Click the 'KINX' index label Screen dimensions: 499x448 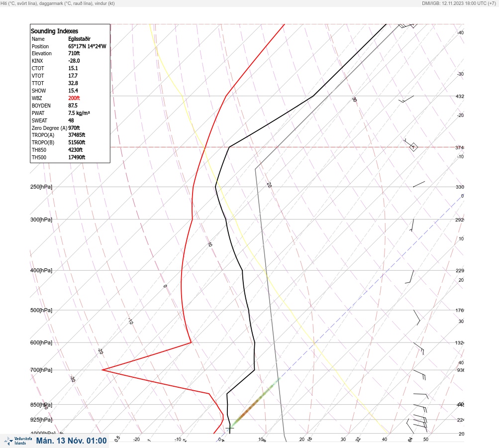37,61
